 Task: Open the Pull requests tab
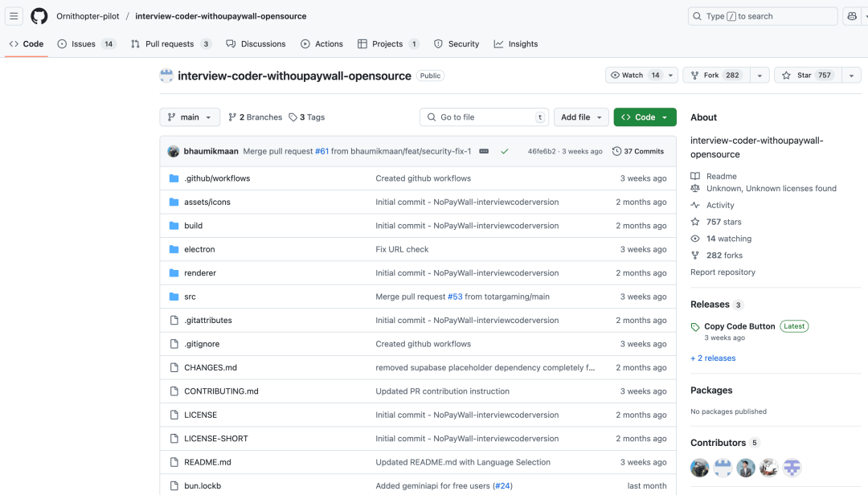pyautogui.click(x=170, y=44)
